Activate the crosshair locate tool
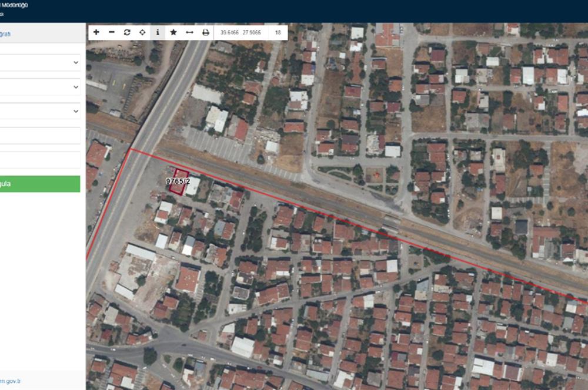The width and height of the screenshot is (588, 390). (x=142, y=32)
